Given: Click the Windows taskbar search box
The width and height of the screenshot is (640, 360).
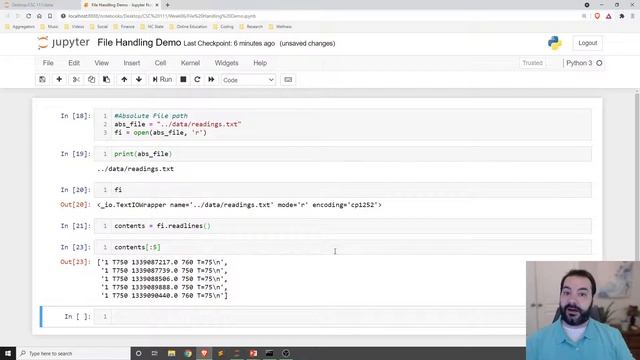Looking at the screenshot, I should click(73, 353).
